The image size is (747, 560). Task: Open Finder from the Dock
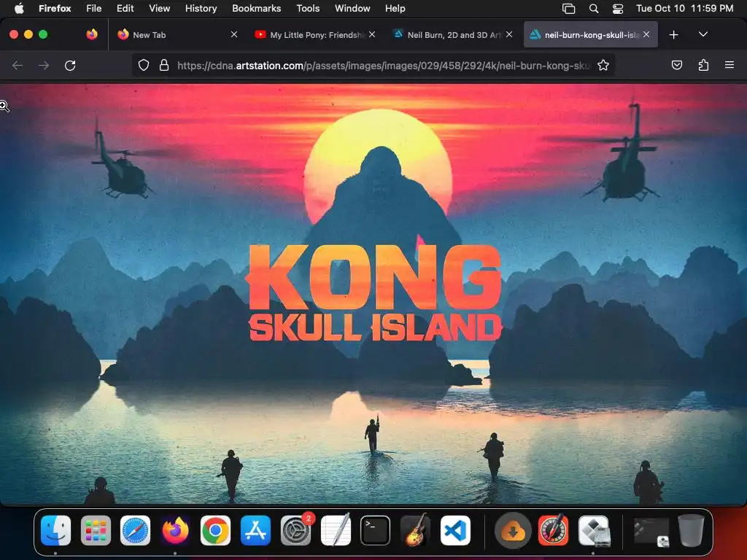[x=55, y=530]
